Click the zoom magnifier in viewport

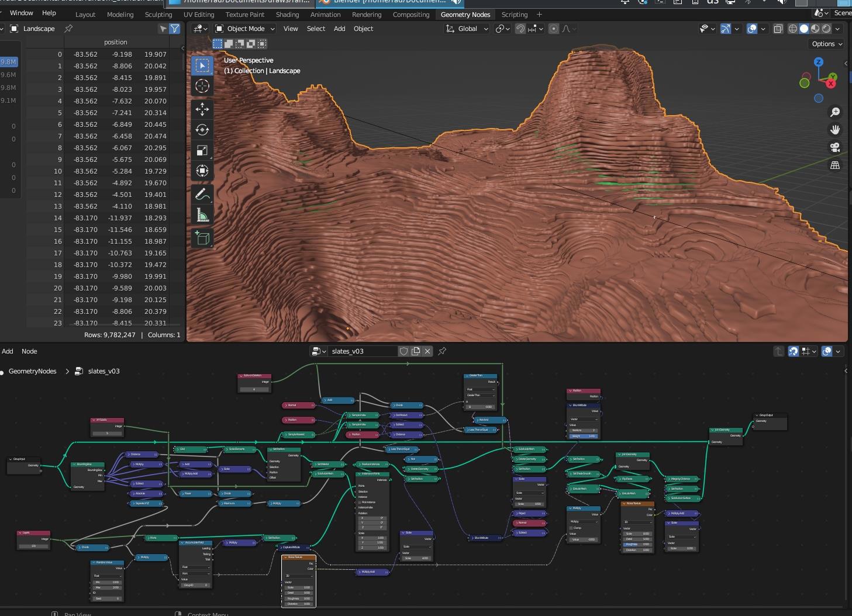coord(835,112)
